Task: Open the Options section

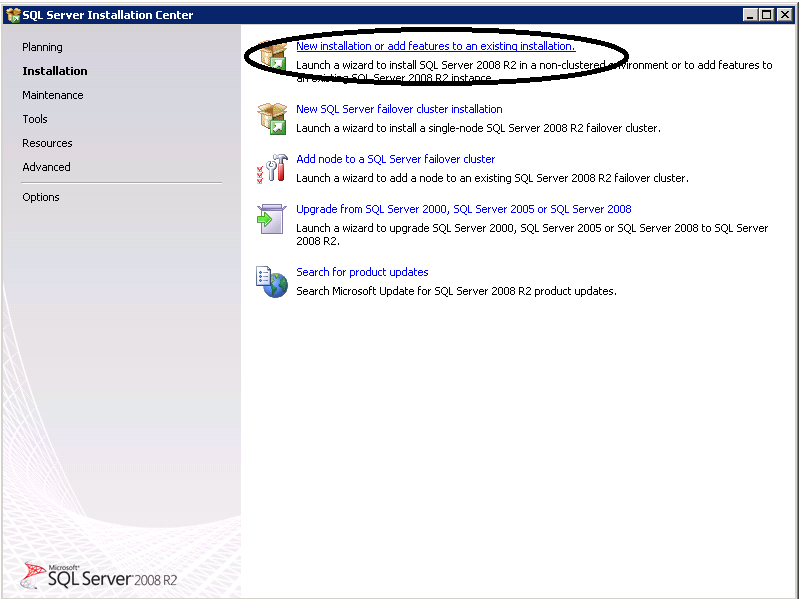Action: [x=41, y=197]
